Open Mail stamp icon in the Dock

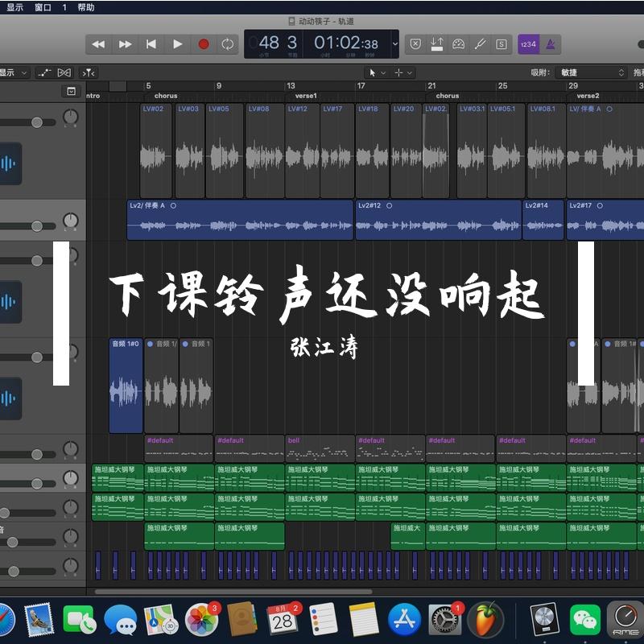[x=39, y=620]
